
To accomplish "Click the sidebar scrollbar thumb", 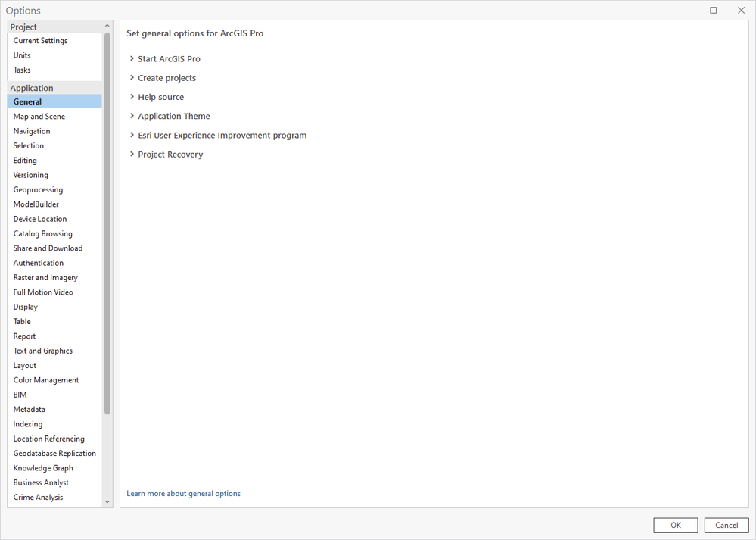I will [x=107, y=223].
